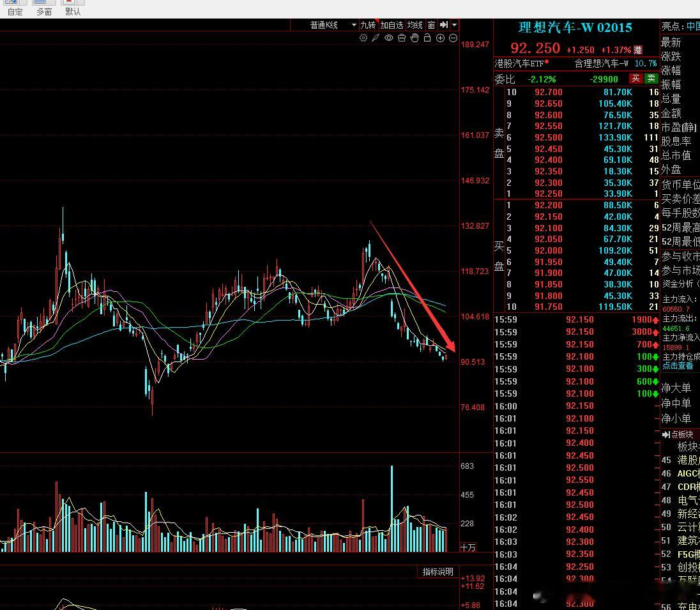Click sell level 6 volume 133.90K
Screen dimensions: 700x610
click(x=615, y=137)
